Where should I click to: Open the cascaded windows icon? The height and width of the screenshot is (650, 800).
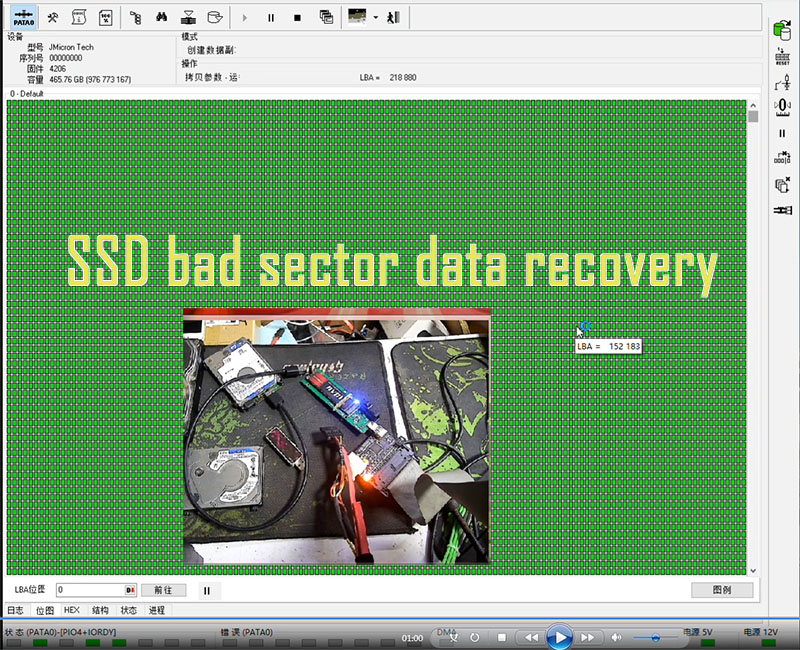pos(326,17)
